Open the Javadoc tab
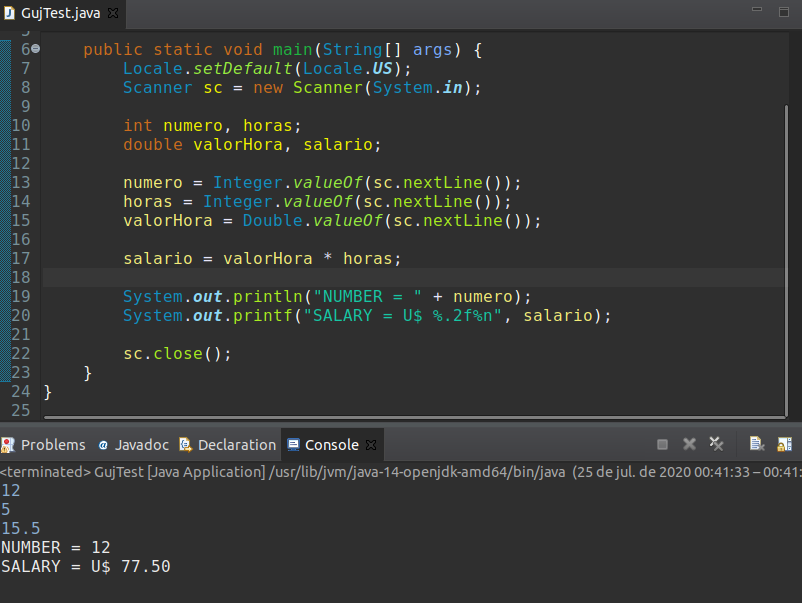Viewport: 802px width, 603px height. pos(133,445)
